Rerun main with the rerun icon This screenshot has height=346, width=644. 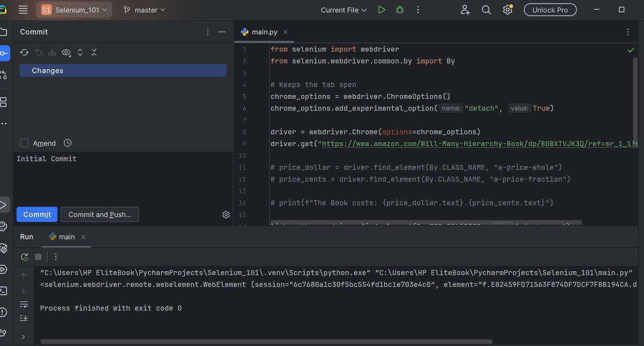pyautogui.click(x=24, y=257)
